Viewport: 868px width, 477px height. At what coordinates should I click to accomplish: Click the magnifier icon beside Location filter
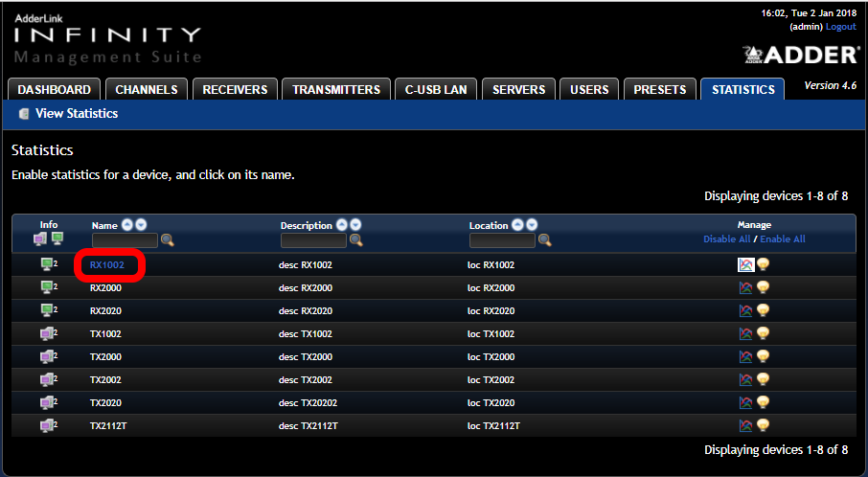tap(545, 240)
